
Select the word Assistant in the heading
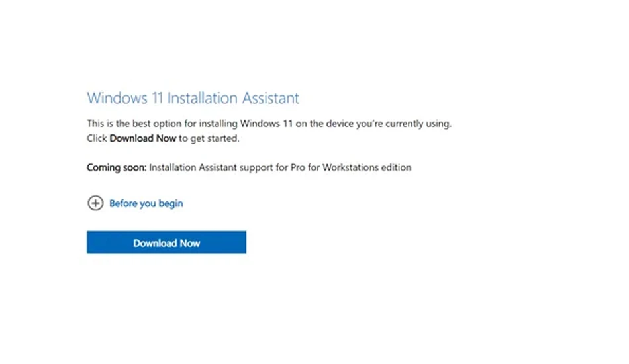(271, 98)
